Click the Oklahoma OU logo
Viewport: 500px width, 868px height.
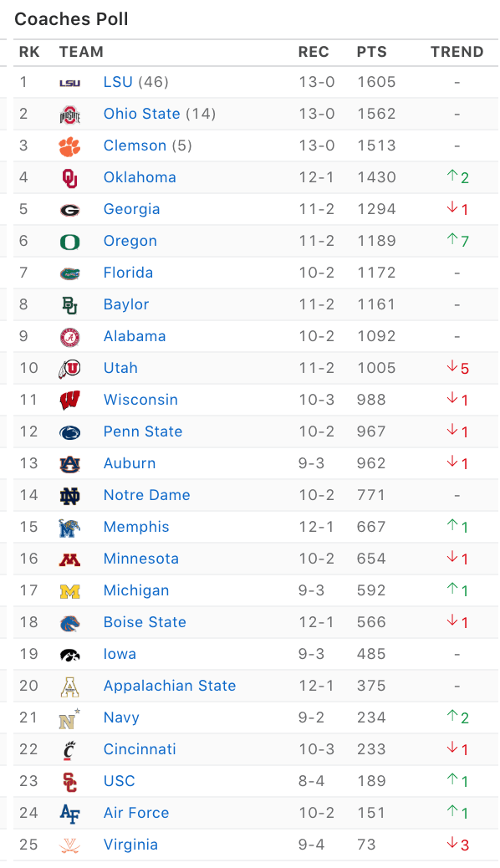pyautogui.click(x=69, y=177)
